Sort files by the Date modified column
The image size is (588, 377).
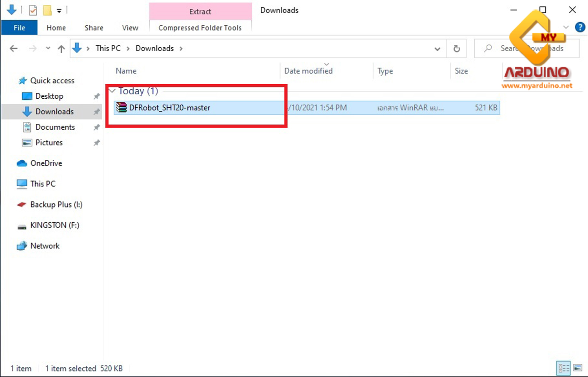pos(308,71)
